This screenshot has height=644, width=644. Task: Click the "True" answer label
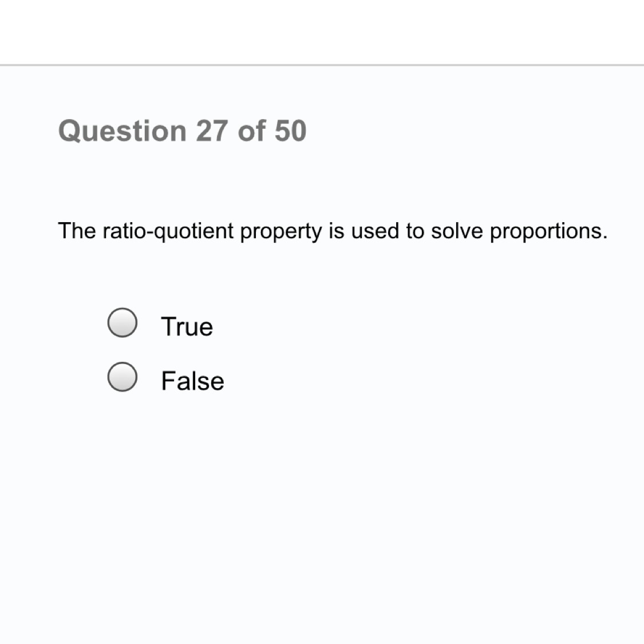187,326
